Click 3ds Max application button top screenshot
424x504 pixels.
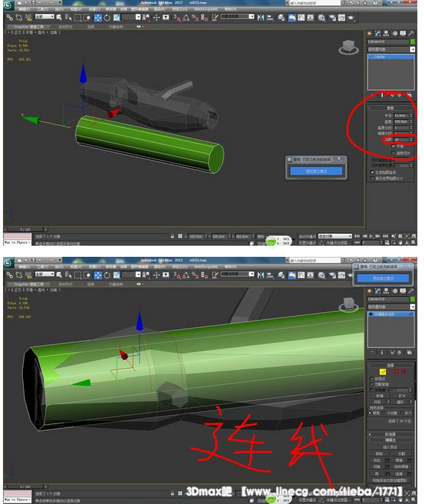9,5
